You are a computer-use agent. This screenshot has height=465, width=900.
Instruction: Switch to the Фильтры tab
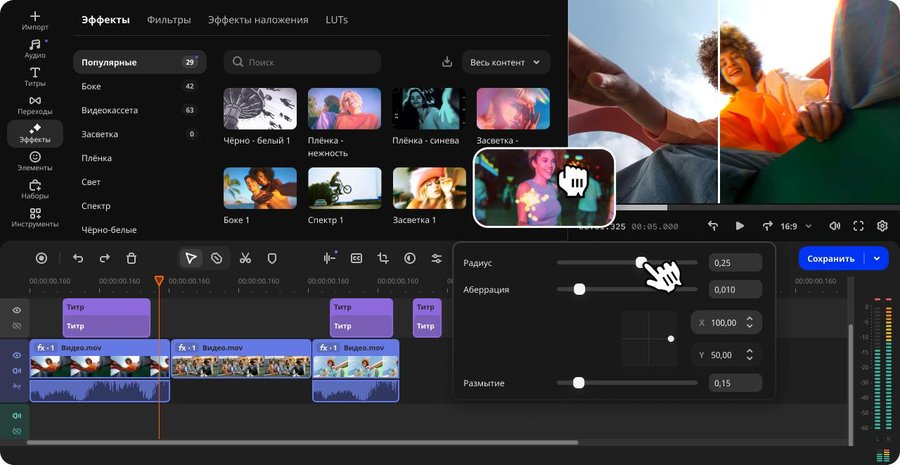[169, 19]
